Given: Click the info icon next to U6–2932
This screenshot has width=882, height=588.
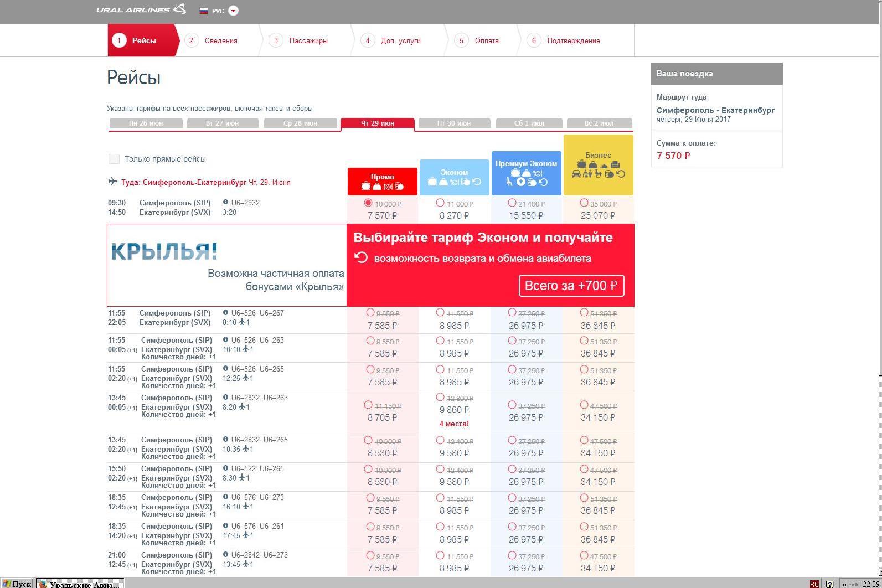Looking at the screenshot, I should [x=225, y=202].
